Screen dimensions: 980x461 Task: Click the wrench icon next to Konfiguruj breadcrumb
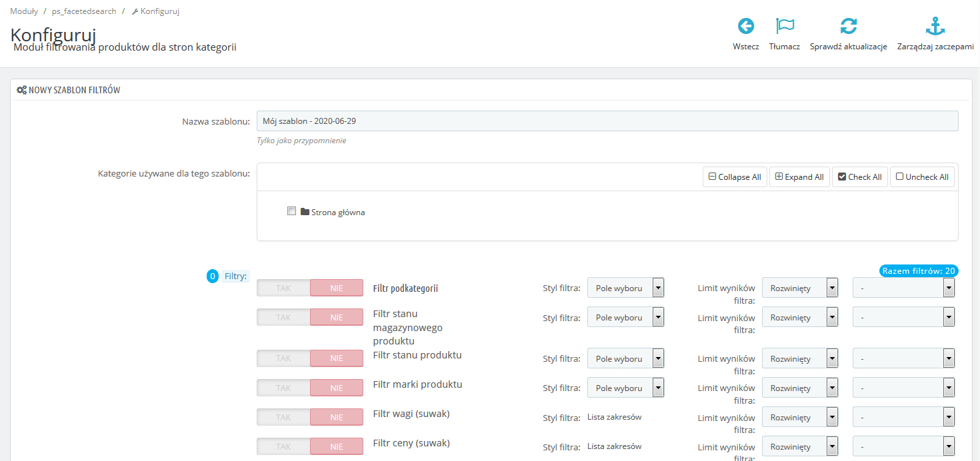(x=135, y=11)
